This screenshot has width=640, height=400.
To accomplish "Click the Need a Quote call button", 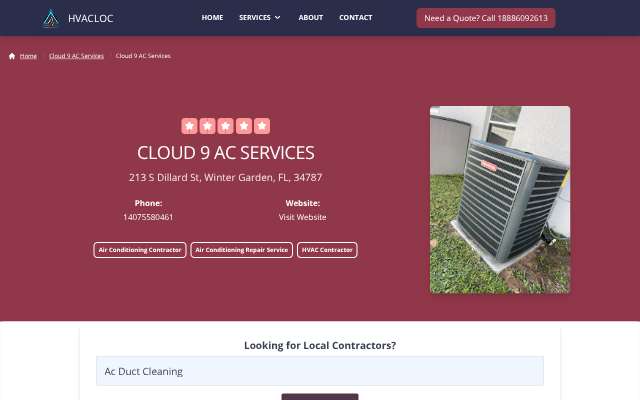I will (486, 18).
